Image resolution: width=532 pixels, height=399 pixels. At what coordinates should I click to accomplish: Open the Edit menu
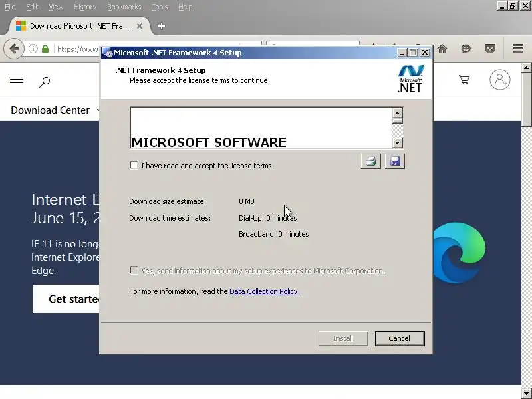[32, 7]
